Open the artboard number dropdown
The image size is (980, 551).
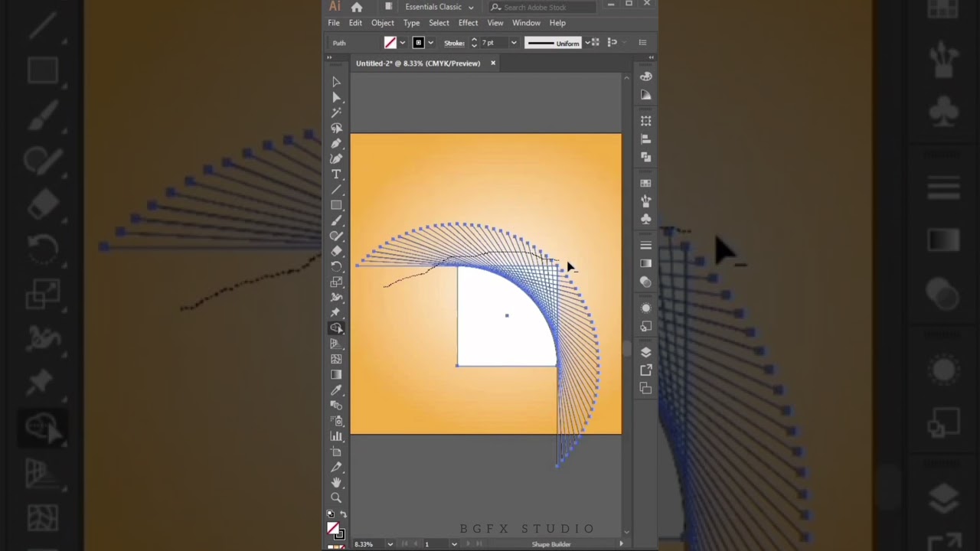click(454, 544)
